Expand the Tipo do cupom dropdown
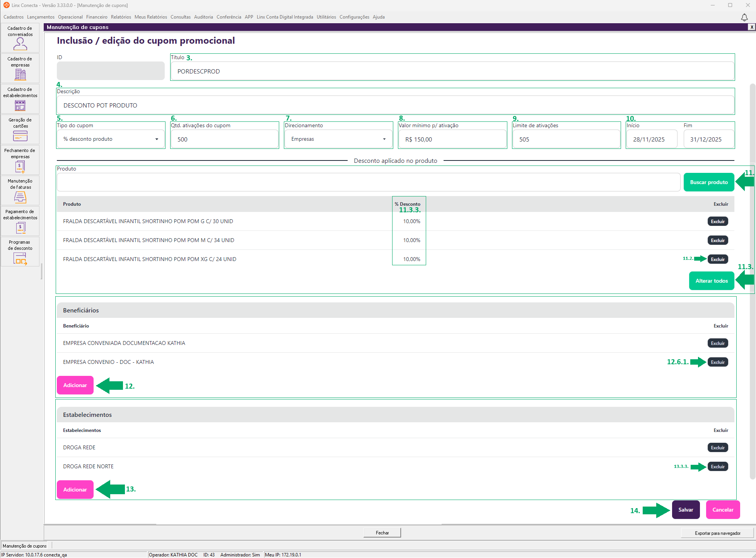756x558 pixels. click(x=157, y=139)
